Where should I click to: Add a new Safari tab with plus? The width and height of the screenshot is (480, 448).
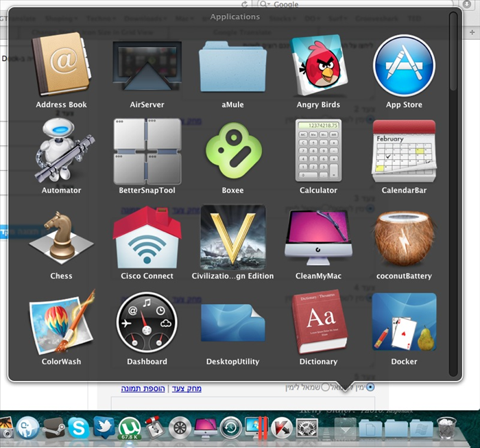[x=472, y=32]
